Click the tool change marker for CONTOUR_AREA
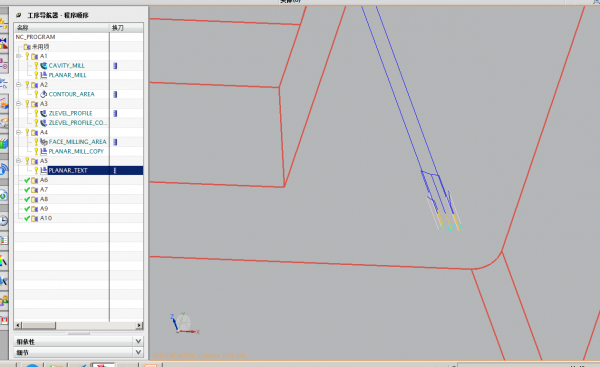 pos(115,94)
